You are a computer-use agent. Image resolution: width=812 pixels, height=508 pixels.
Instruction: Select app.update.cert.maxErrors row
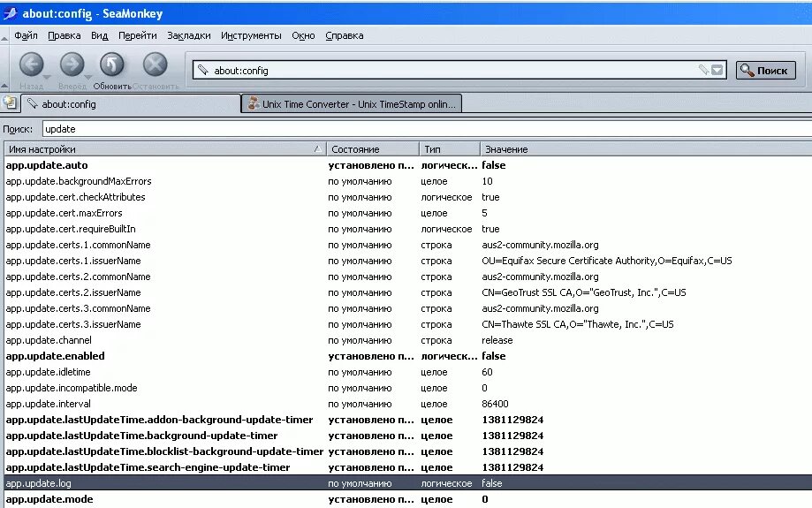pyautogui.click(x=408, y=213)
